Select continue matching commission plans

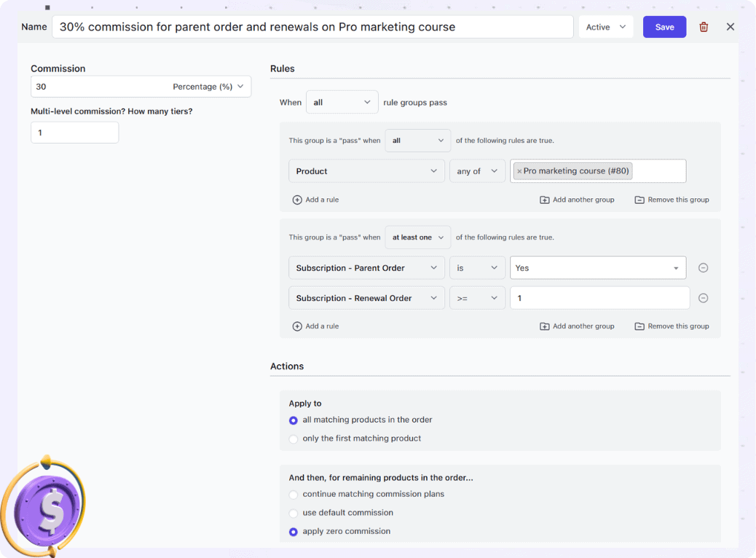pyautogui.click(x=293, y=494)
